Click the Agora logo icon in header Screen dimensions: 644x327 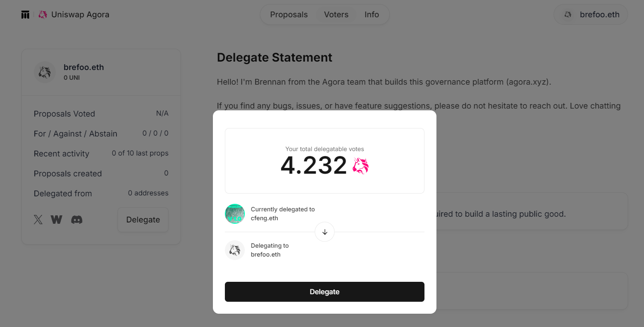click(25, 15)
